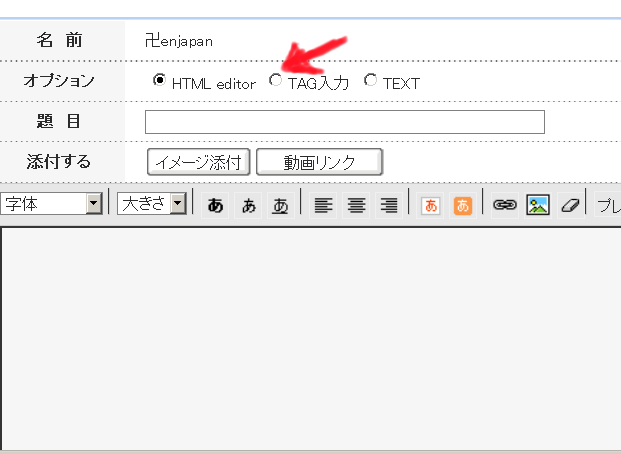621x454 pixels.
Task: Click the eraser icon to clear formatting
Action: [570, 205]
